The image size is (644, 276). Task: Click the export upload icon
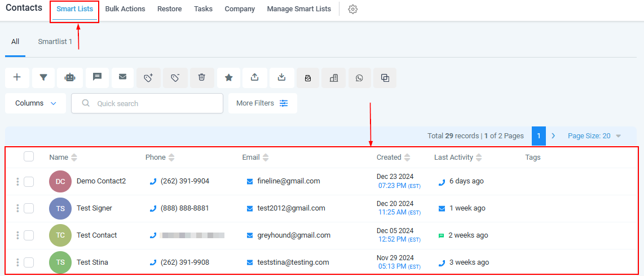click(255, 77)
